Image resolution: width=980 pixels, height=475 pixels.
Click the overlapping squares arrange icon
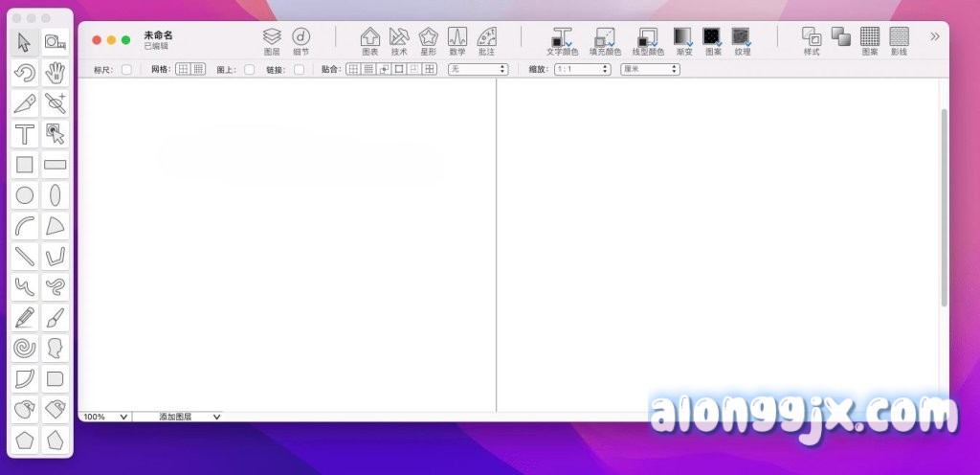click(x=840, y=36)
